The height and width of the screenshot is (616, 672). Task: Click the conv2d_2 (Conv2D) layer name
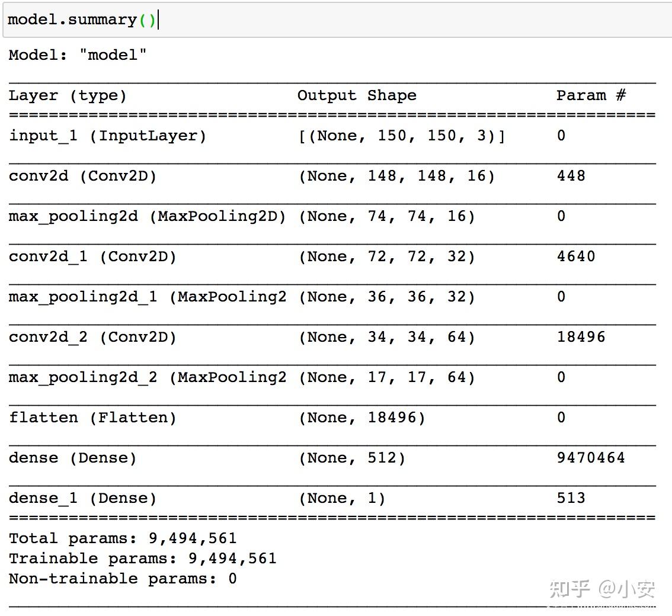tap(92, 338)
